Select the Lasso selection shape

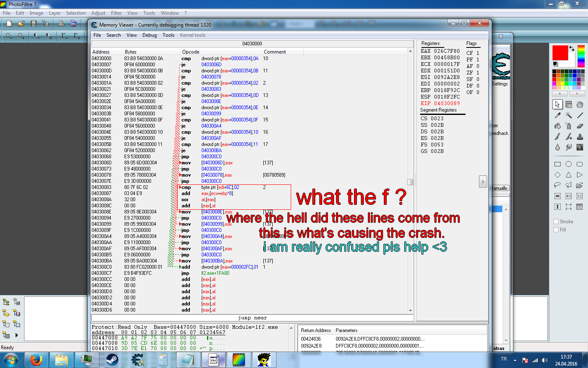557,185
